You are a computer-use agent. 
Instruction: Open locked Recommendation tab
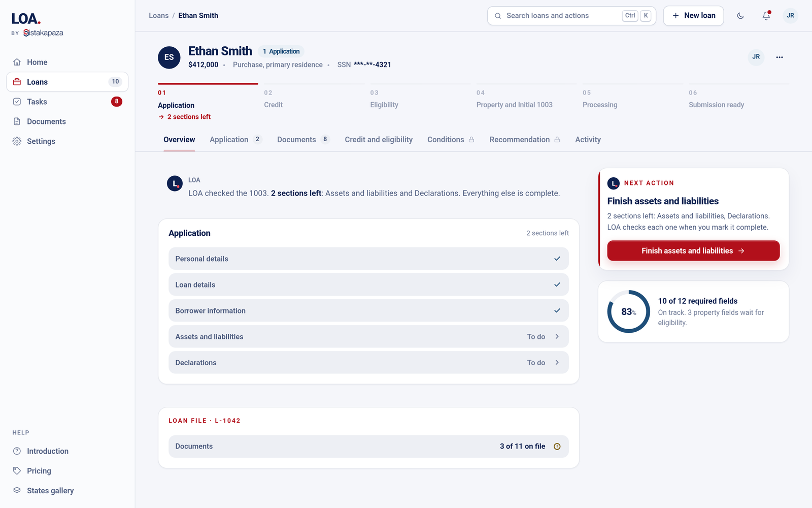(525, 140)
